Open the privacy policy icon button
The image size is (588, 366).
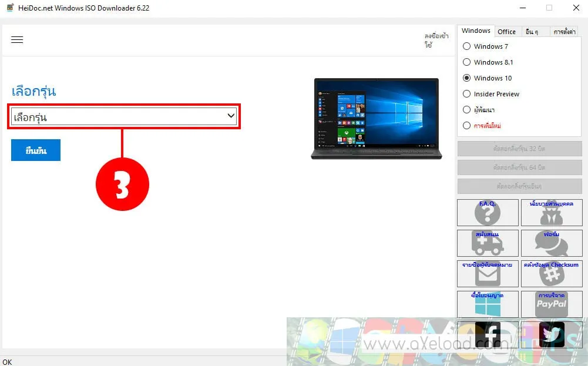coord(551,212)
